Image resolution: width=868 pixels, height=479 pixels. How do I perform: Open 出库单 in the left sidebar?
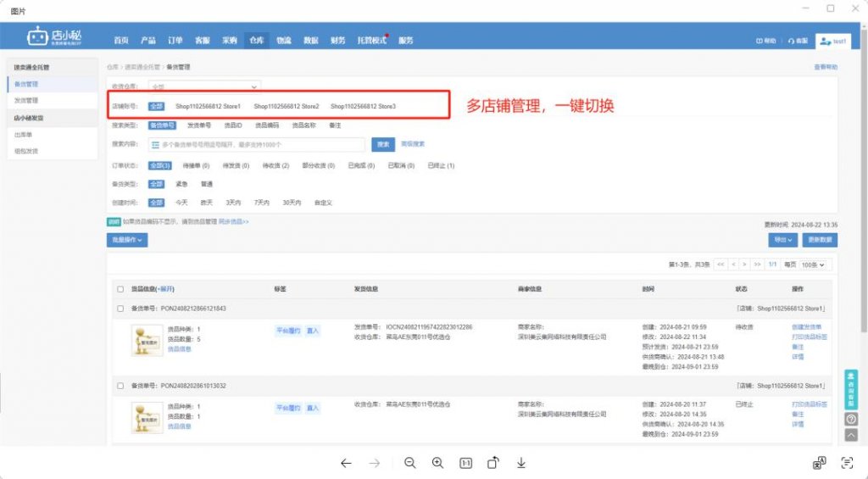coord(23,135)
